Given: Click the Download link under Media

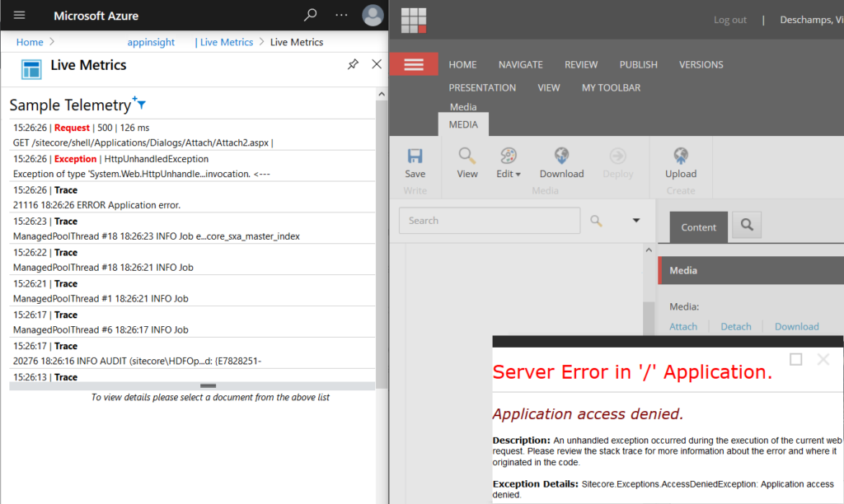Looking at the screenshot, I should pos(797,326).
